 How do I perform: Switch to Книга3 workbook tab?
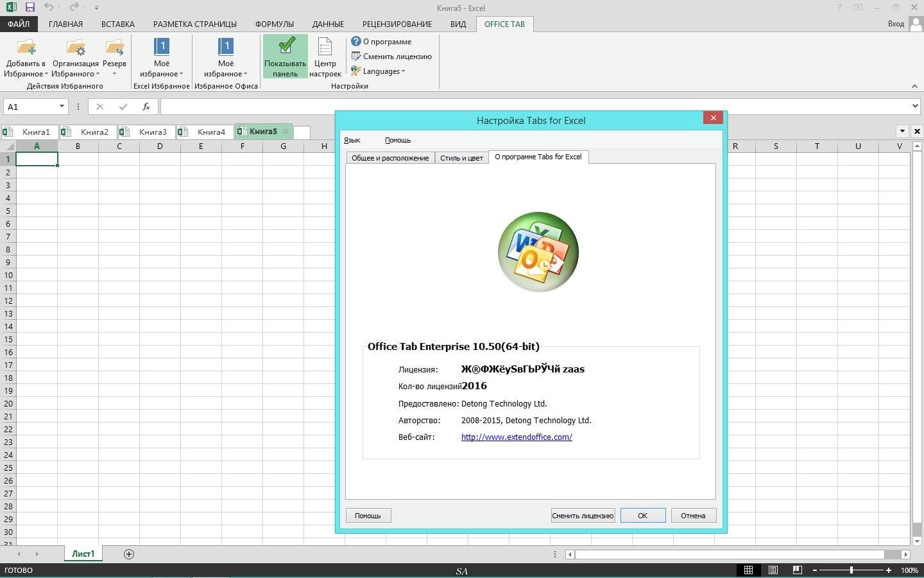point(146,132)
